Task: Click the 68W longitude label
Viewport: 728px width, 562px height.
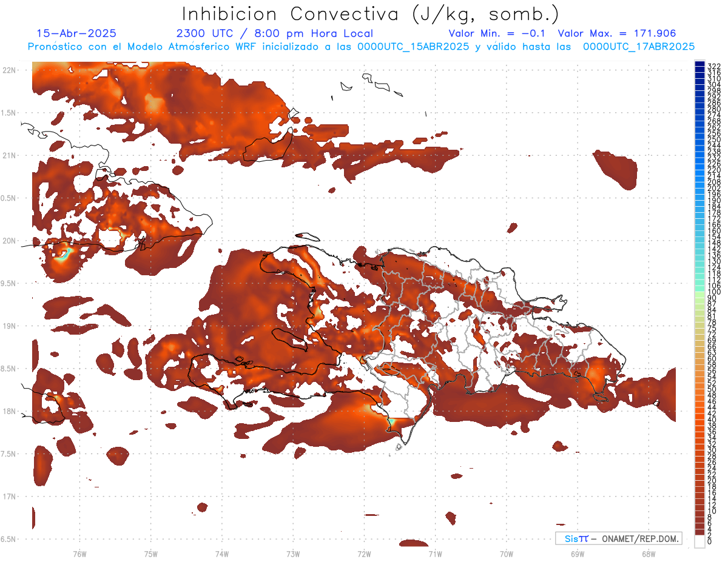Action: coord(648,554)
